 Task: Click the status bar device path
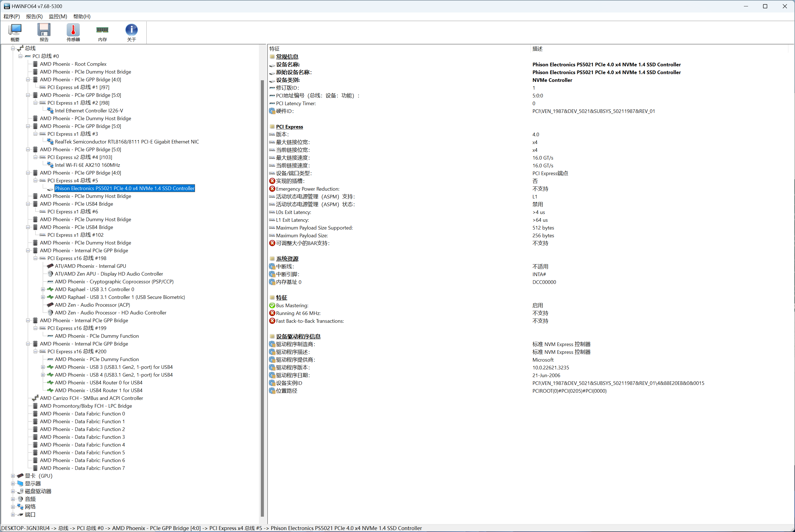(212, 528)
